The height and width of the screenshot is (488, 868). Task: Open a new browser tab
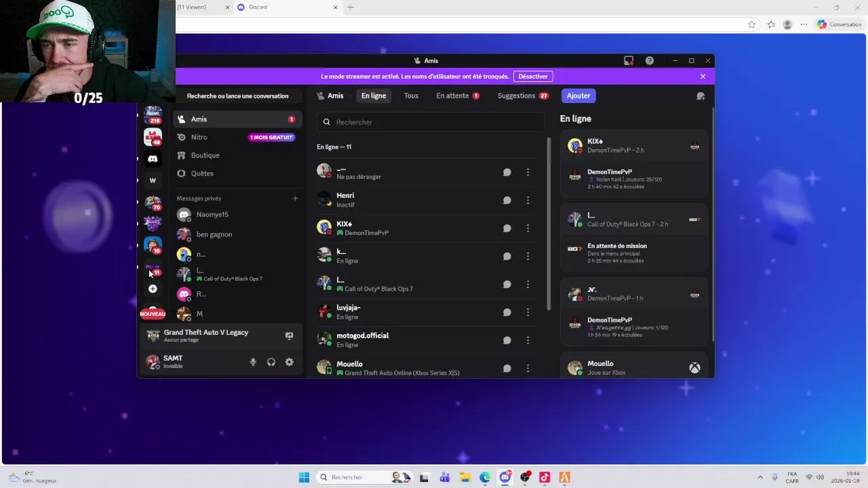pyautogui.click(x=351, y=7)
